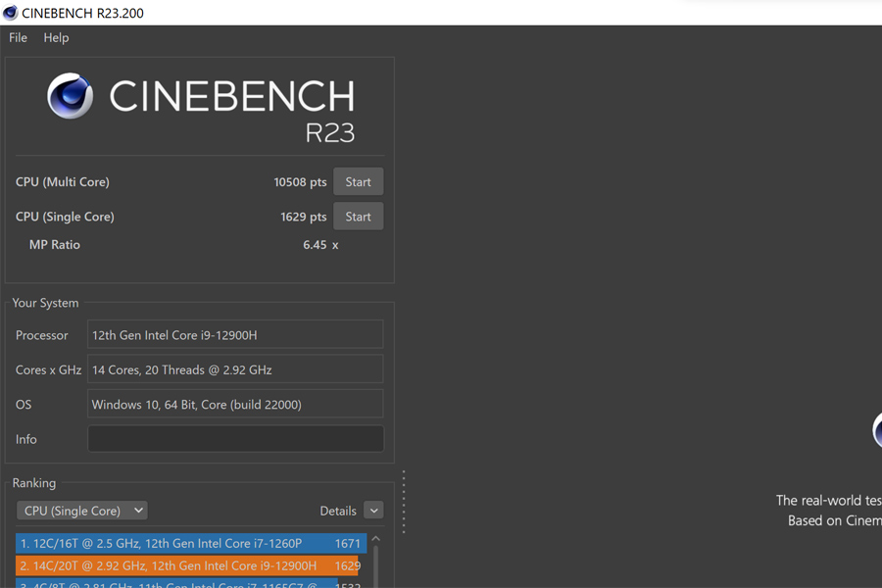Click the Ranking section heading
The image size is (882, 588).
tap(34, 483)
